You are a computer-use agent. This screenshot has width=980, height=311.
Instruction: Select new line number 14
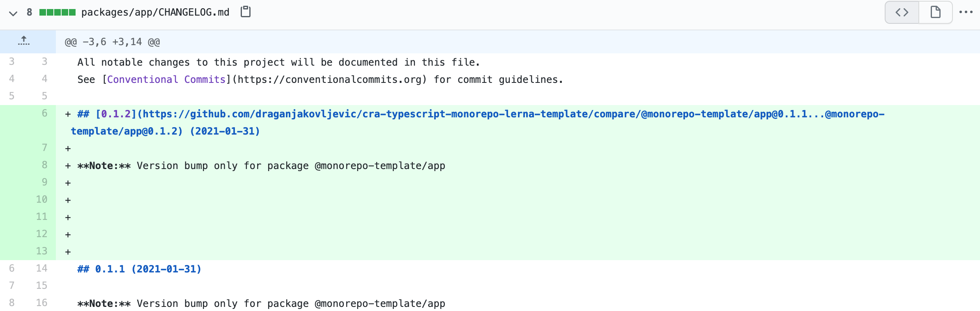(x=41, y=268)
